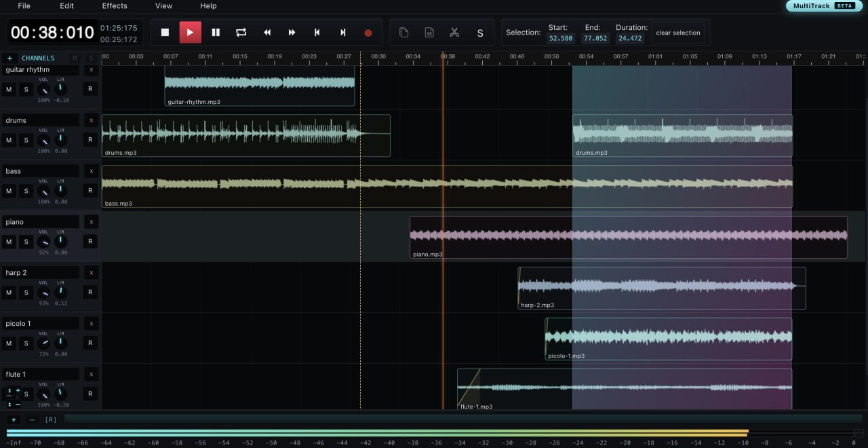
Task: Zoom out with the bottom minus button
Action: tap(32, 419)
